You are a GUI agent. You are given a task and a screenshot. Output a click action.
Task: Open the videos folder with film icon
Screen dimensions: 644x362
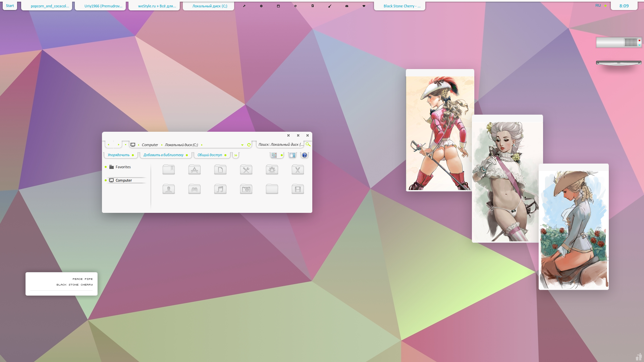coord(298,189)
